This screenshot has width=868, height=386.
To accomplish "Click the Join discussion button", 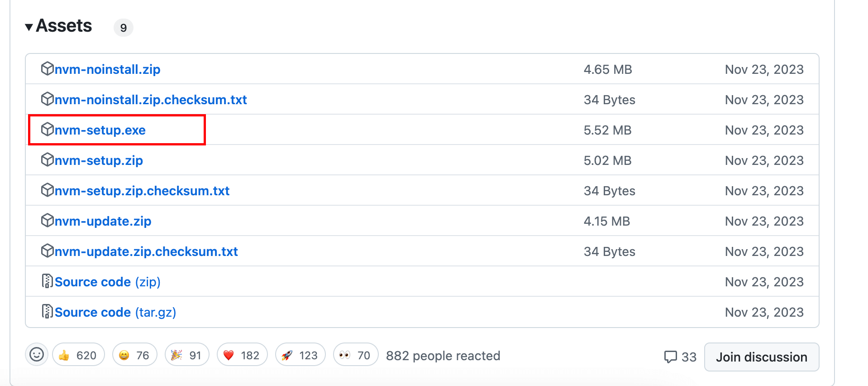I will tap(762, 357).
